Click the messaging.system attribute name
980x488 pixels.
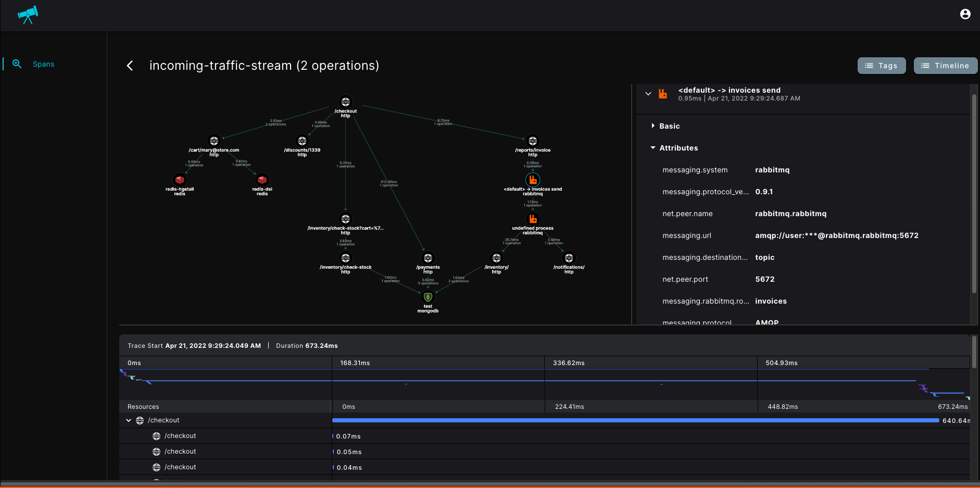695,170
